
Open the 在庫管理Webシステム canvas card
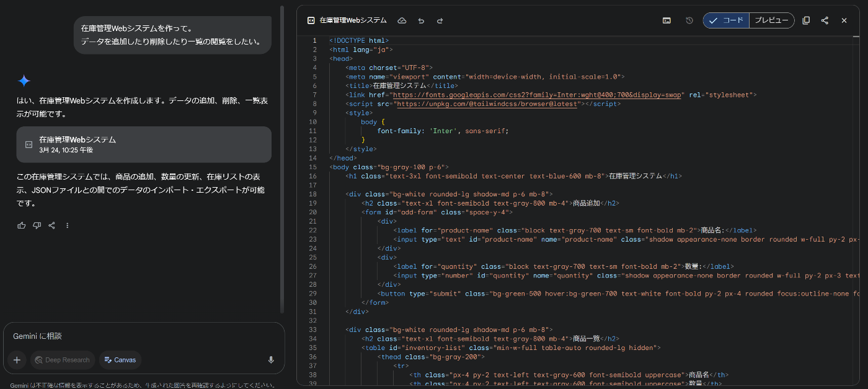click(x=144, y=145)
